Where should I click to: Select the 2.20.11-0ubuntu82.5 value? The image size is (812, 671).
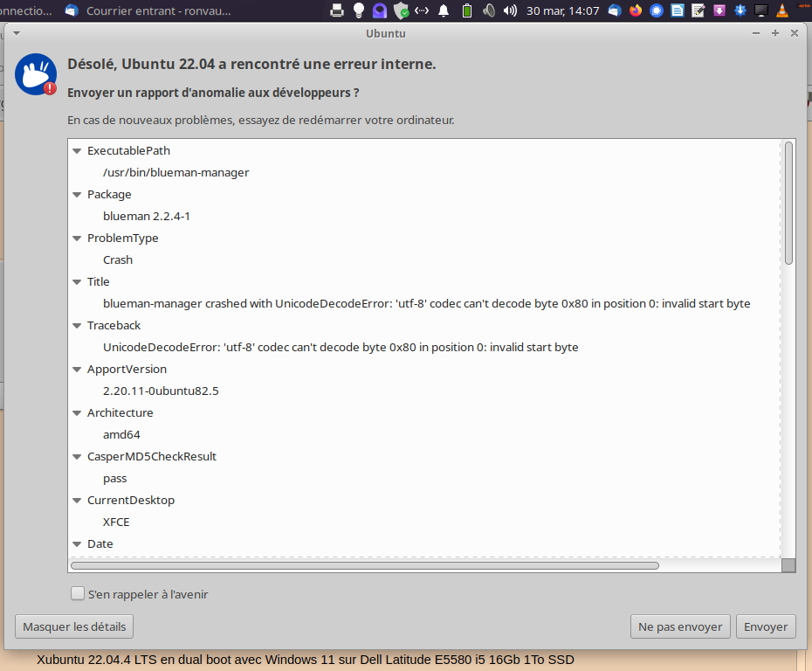tap(161, 391)
